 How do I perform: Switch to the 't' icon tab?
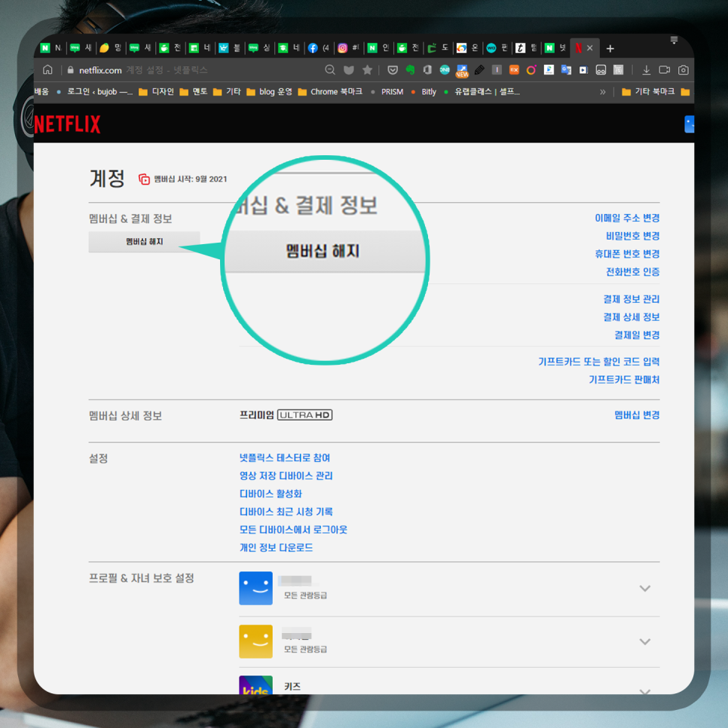point(528,47)
